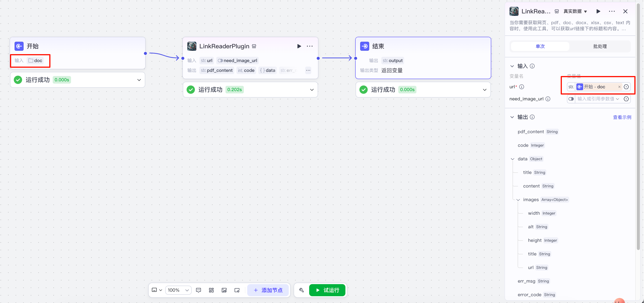This screenshot has height=303, width=644.
Task: Click the 添加节点 button
Action: [268, 290]
